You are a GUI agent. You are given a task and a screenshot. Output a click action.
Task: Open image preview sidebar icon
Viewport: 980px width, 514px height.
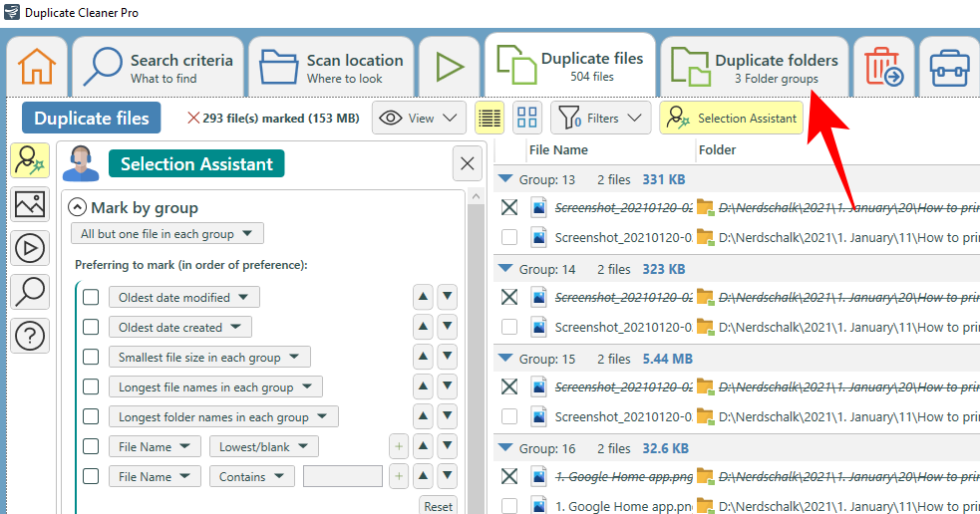(x=30, y=204)
